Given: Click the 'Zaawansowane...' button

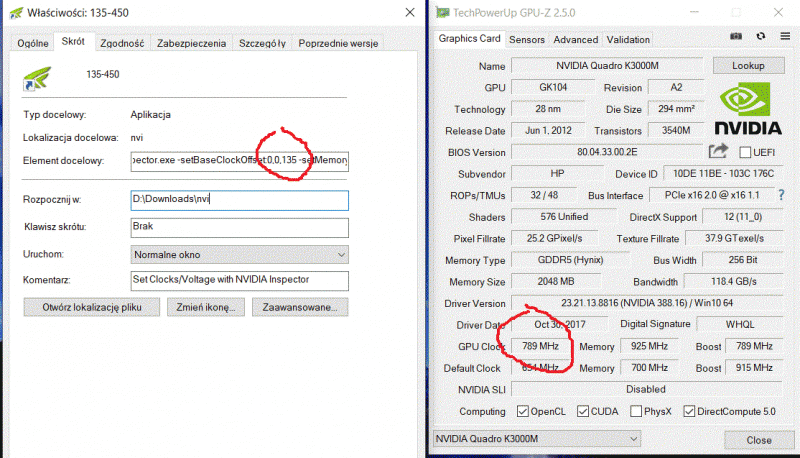Looking at the screenshot, I should pyautogui.click(x=300, y=307).
